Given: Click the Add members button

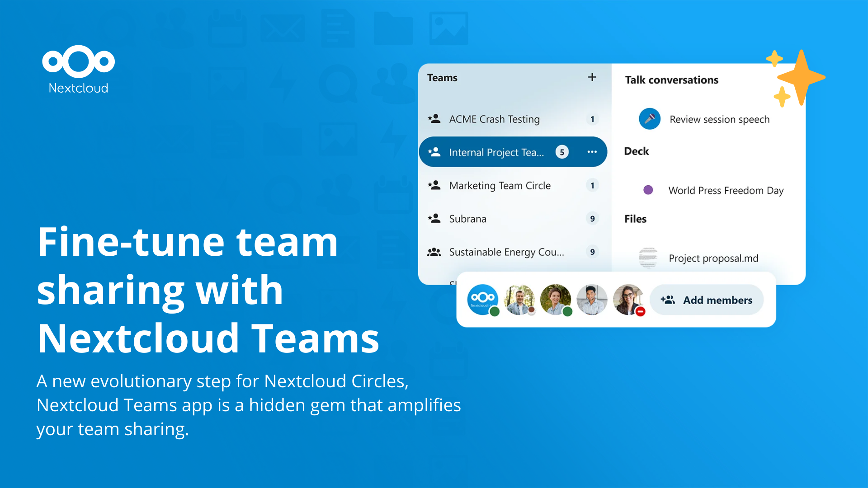Looking at the screenshot, I should point(711,300).
